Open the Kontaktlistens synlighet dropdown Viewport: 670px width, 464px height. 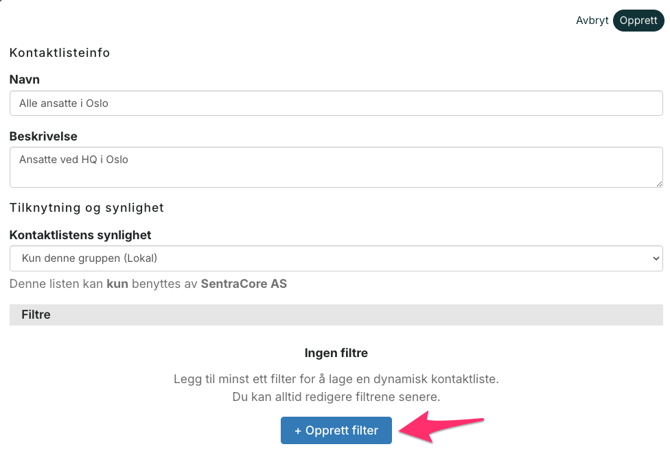[336, 258]
